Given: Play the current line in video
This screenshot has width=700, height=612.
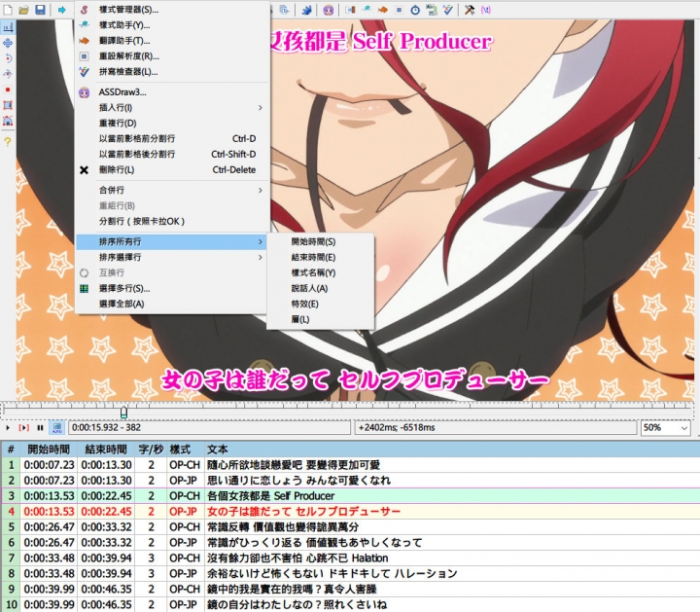Looking at the screenshot, I should click(x=23, y=428).
